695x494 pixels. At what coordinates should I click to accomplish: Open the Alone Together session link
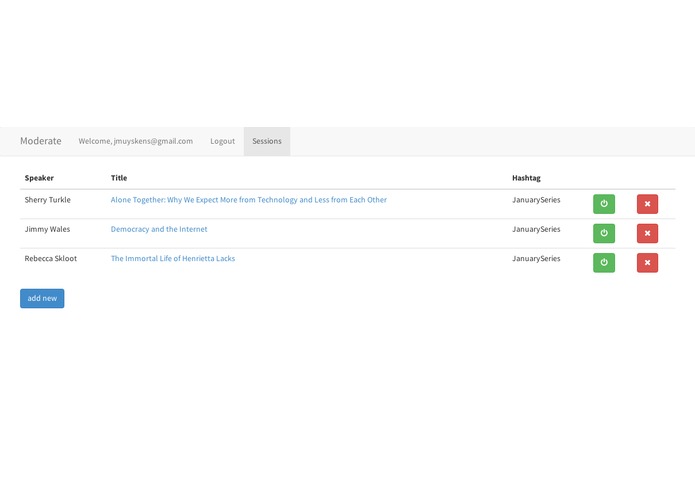(249, 200)
